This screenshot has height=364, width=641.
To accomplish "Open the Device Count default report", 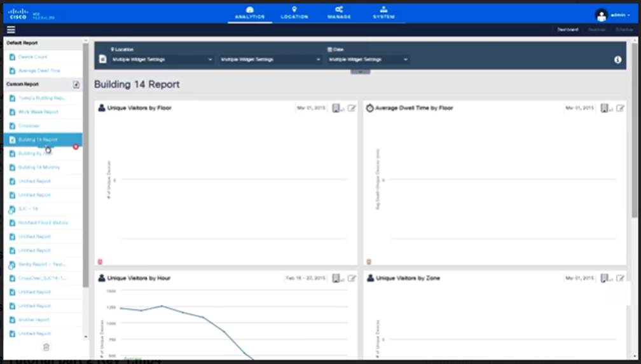I will [32, 57].
